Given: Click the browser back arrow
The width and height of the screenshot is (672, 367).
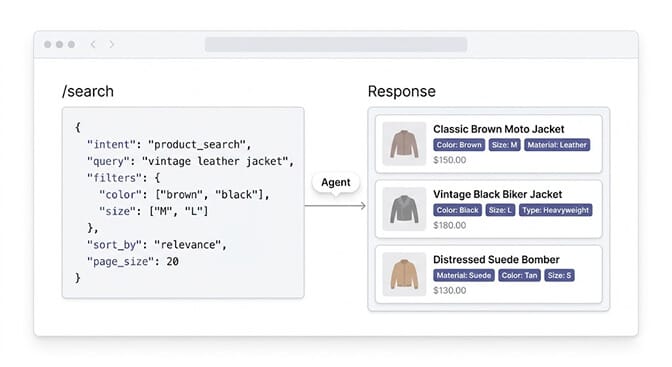Looking at the screenshot, I should (93, 44).
